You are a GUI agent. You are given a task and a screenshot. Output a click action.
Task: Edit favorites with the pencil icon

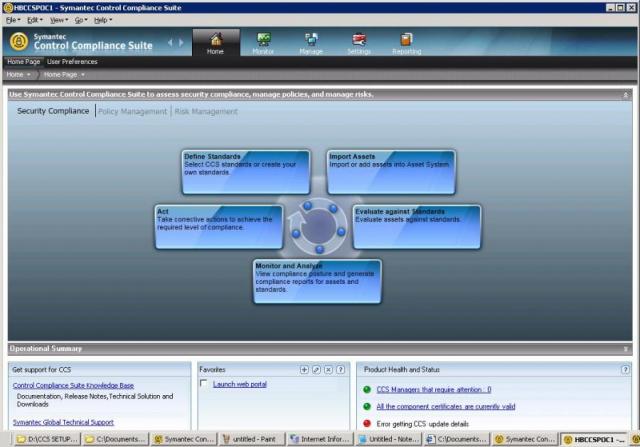316,369
